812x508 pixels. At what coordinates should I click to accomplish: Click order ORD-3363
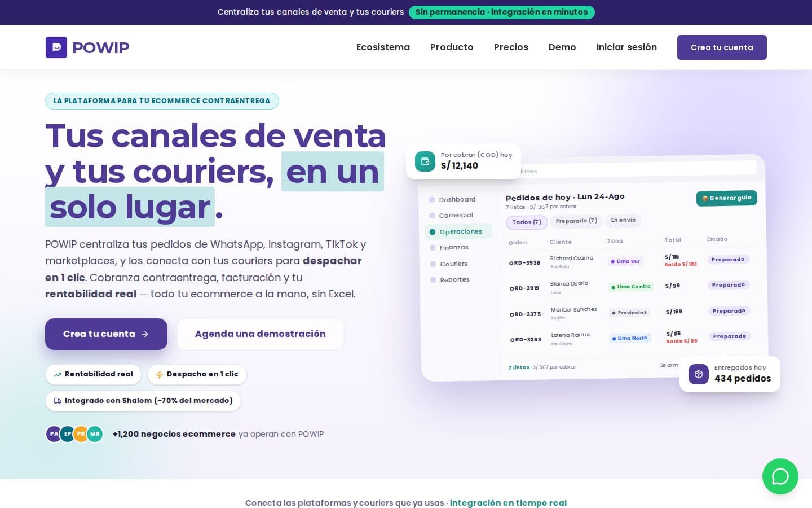[x=526, y=340]
